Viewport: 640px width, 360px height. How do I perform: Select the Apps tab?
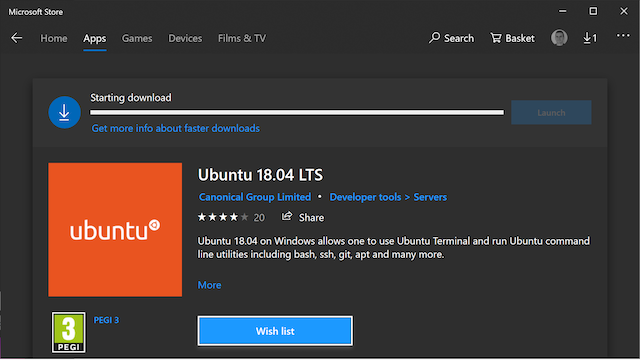click(95, 38)
